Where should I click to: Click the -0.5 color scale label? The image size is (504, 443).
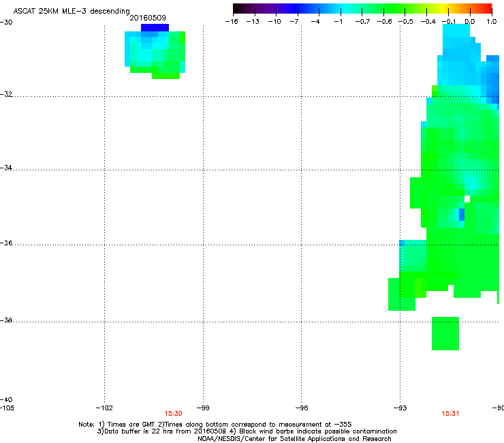406,22
